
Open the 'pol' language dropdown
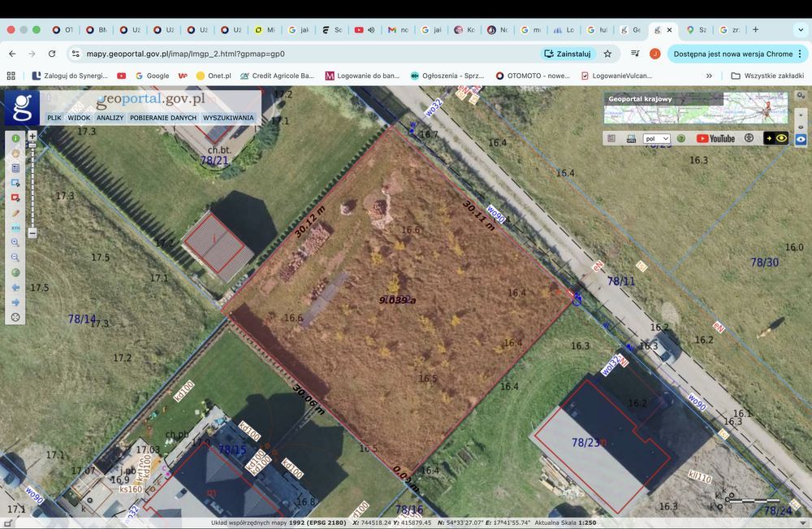[656, 139]
